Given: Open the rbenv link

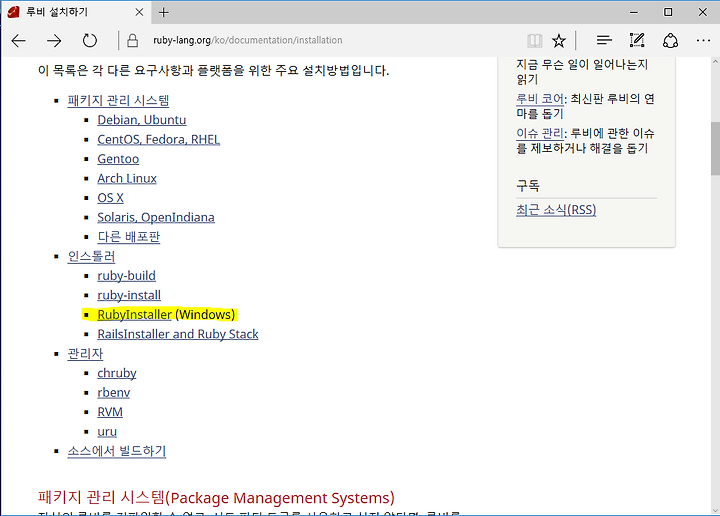Looking at the screenshot, I should pos(113,393).
